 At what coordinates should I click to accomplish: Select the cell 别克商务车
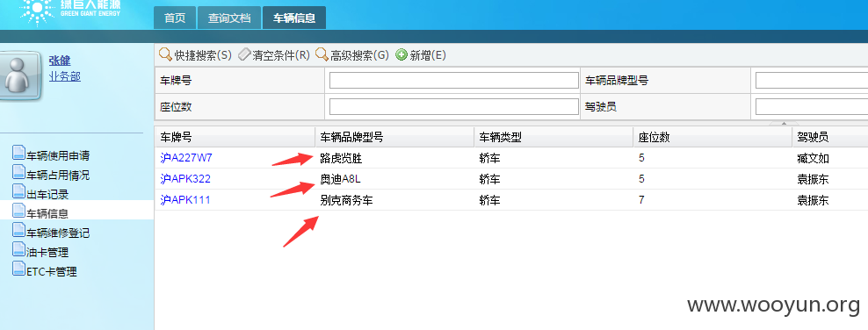coord(346,201)
